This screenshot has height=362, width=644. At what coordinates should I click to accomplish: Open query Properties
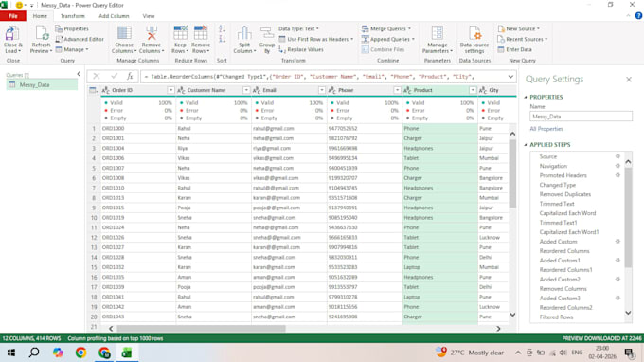tap(72, 28)
